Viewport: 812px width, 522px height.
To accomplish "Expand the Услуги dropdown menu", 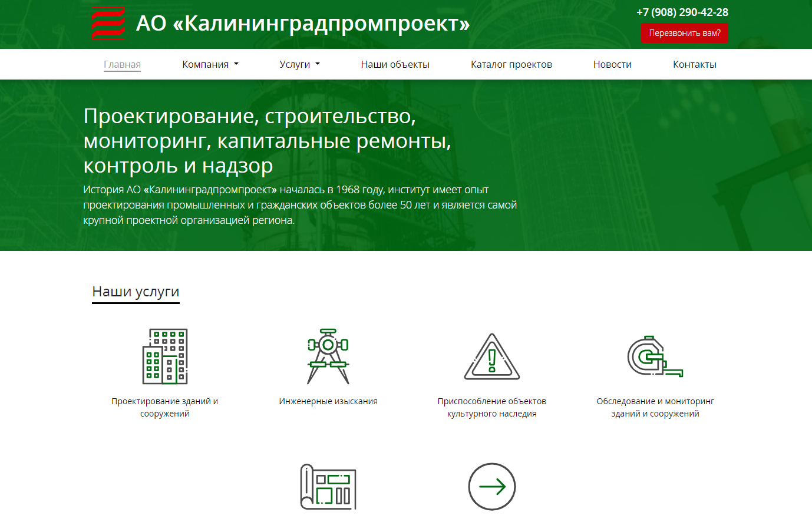I will 299,64.
